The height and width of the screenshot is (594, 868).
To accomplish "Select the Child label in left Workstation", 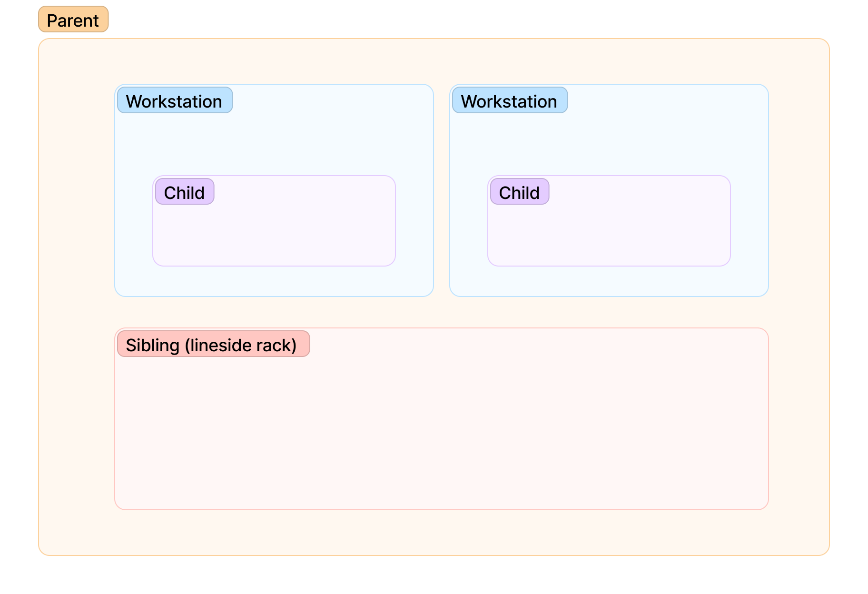I will pyautogui.click(x=185, y=191).
